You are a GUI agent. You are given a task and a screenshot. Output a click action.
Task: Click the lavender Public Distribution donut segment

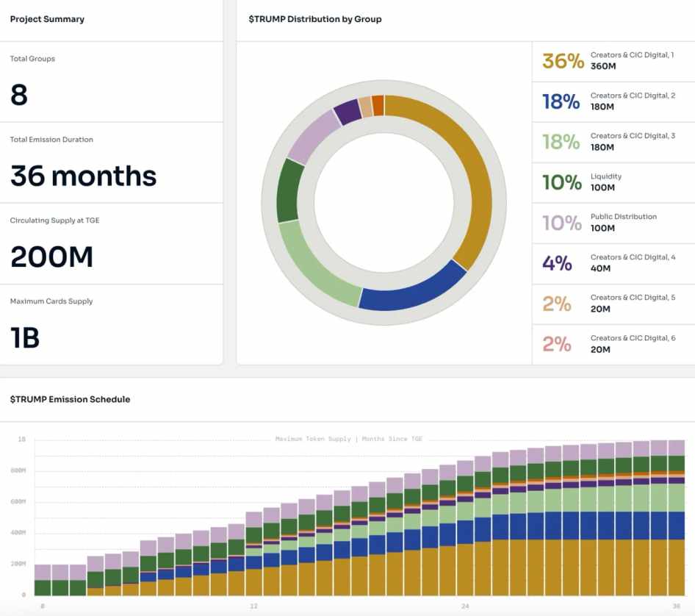point(312,137)
